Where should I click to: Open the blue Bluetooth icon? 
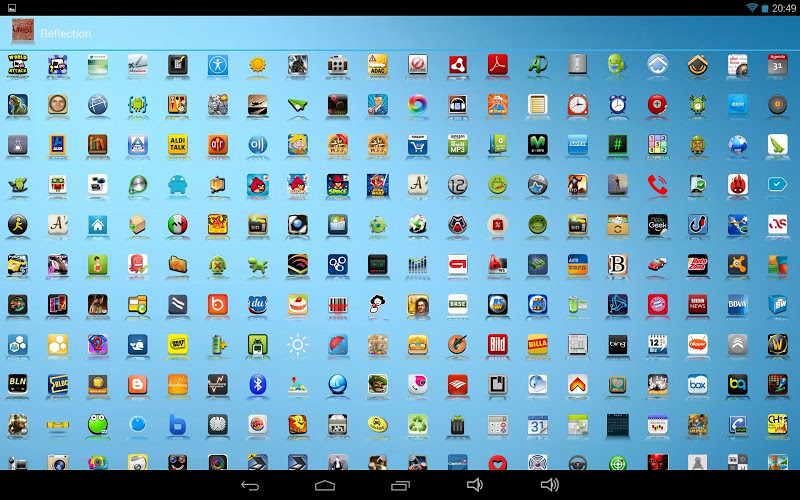258,385
